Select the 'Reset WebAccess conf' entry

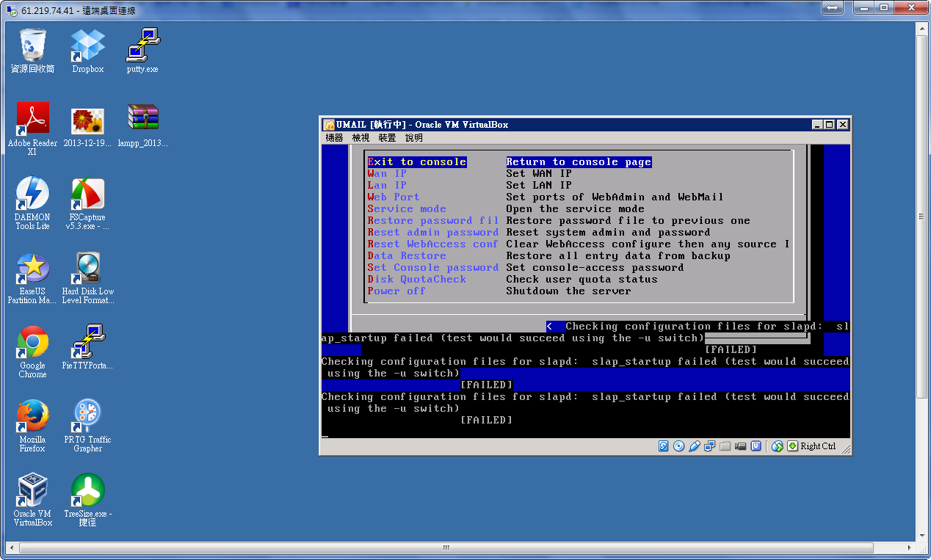[433, 244]
